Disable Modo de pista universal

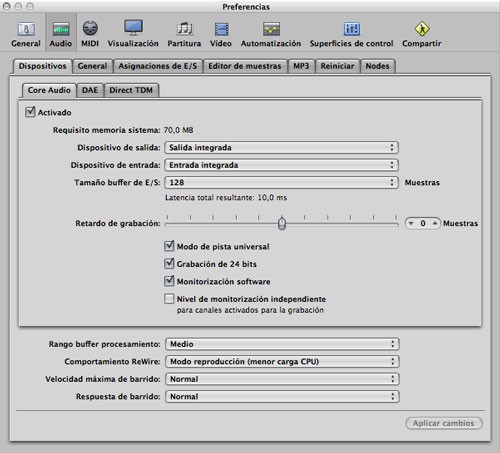coord(169,246)
